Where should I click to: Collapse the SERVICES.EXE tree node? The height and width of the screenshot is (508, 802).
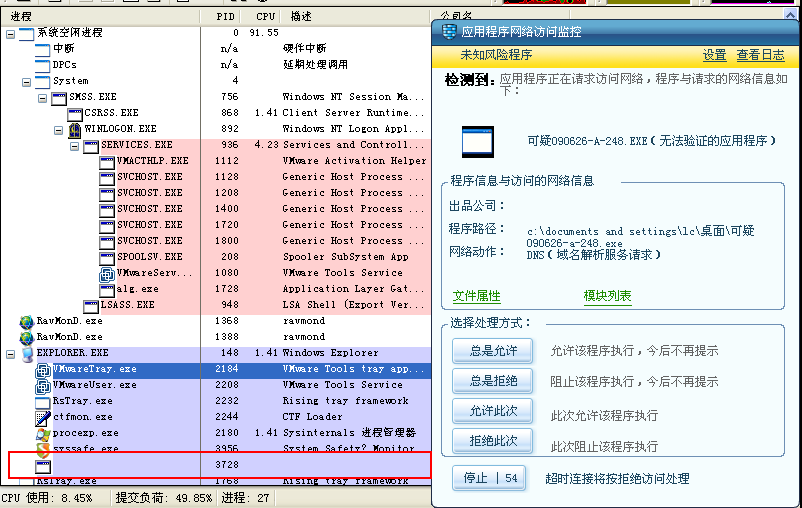(75, 146)
